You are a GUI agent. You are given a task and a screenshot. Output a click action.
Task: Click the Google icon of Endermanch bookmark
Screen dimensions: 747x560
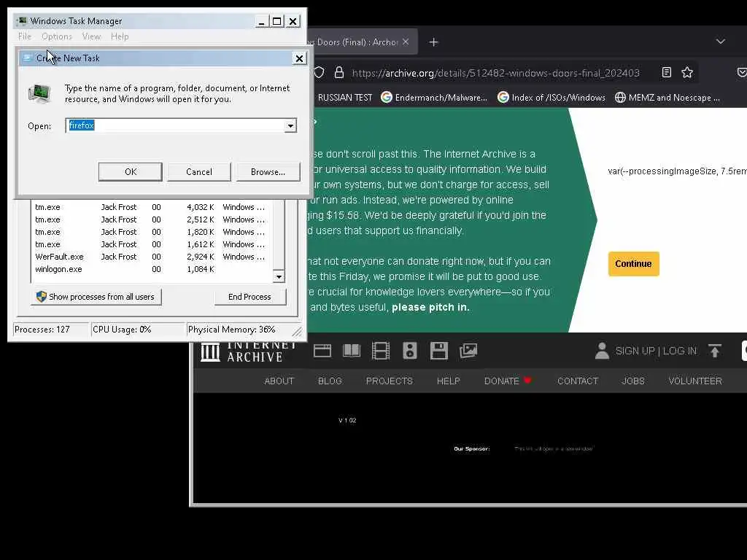coord(387,97)
